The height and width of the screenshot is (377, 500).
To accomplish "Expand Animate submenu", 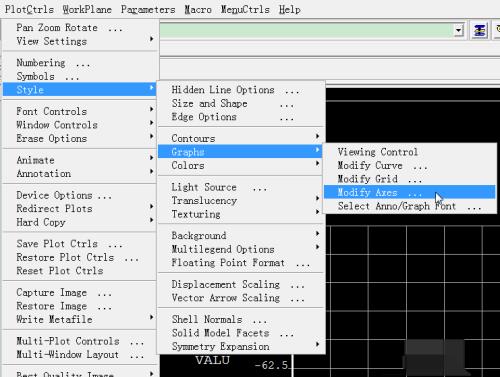I will tap(79, 160).
